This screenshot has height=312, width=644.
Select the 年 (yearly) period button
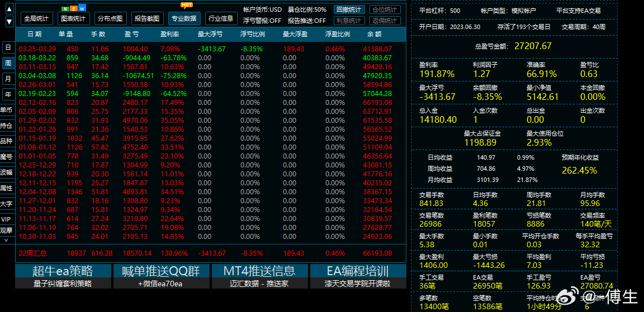click(x=8, y=94)
